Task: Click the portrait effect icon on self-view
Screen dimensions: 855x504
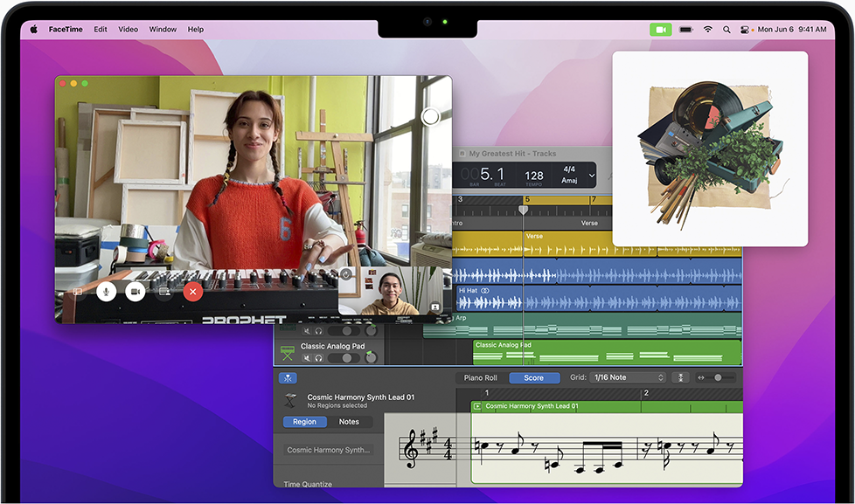Action: point(435,307)
